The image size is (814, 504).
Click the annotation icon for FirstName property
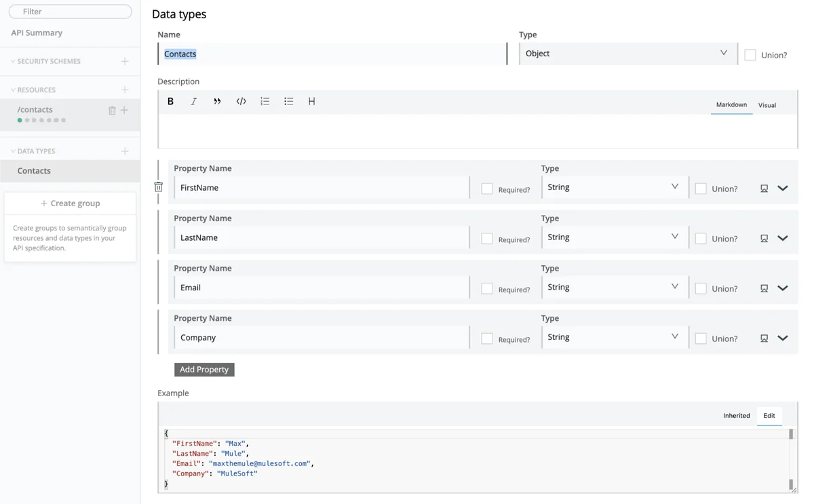pos(764,189)
